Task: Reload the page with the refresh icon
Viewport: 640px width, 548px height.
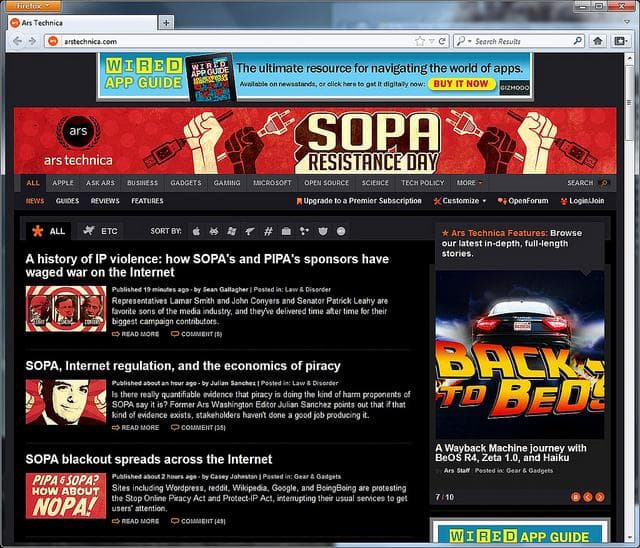Action: point(443,41)
